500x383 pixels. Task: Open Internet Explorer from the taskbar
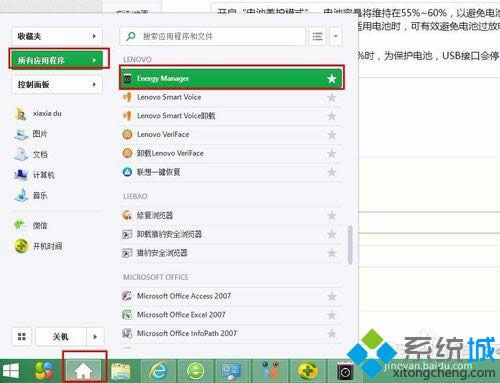(158, 371)
